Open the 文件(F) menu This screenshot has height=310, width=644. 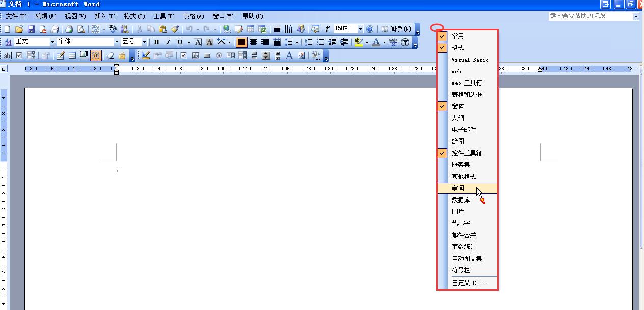click(16, 16)
